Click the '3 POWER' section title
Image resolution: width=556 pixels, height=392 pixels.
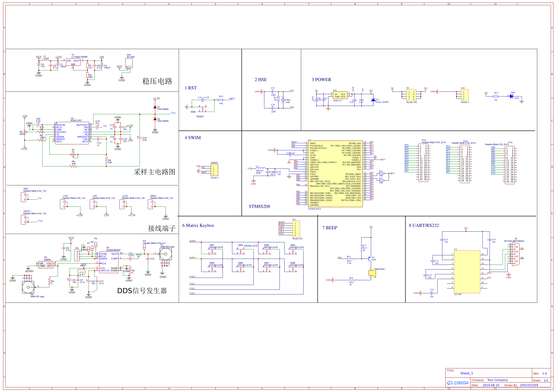321,80
